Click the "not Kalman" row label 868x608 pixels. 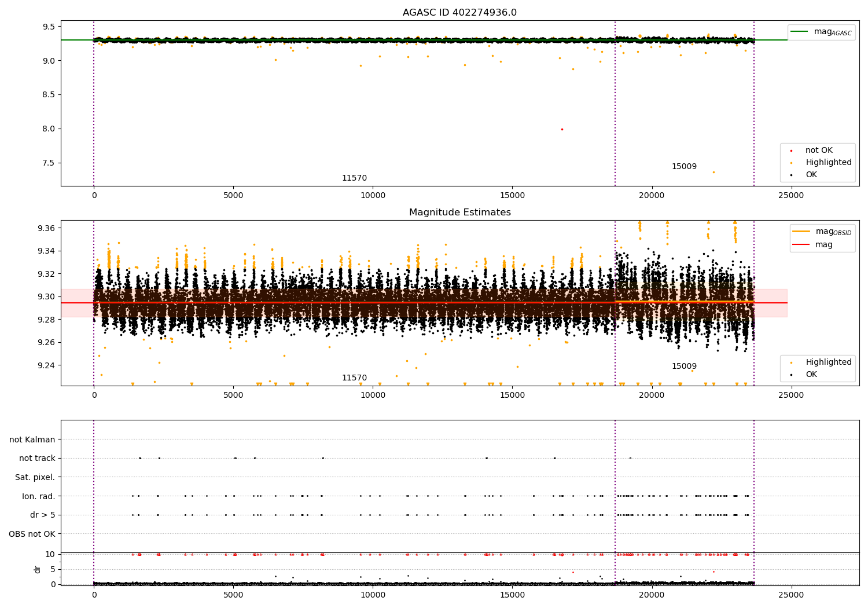(32, 439)
